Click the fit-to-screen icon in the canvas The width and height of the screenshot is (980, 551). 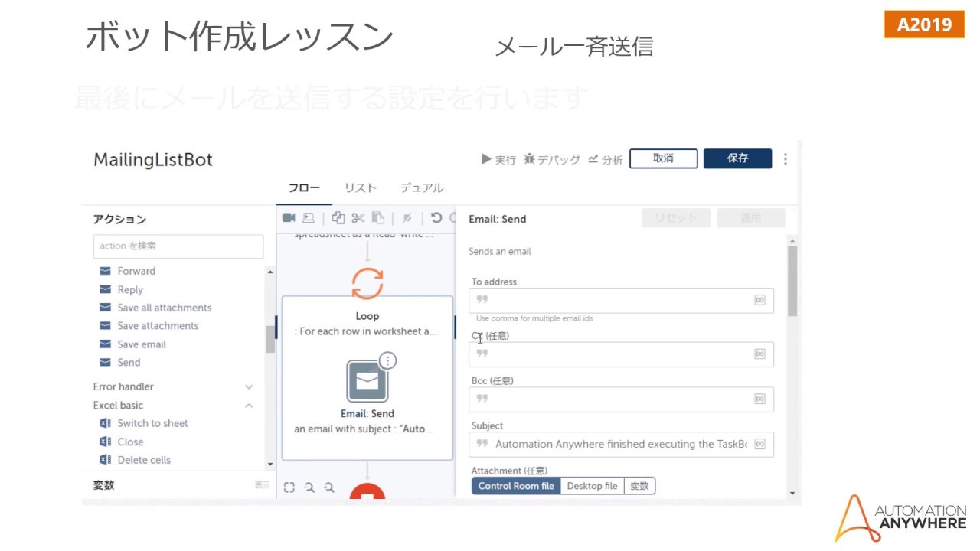[x=289, y=487]
